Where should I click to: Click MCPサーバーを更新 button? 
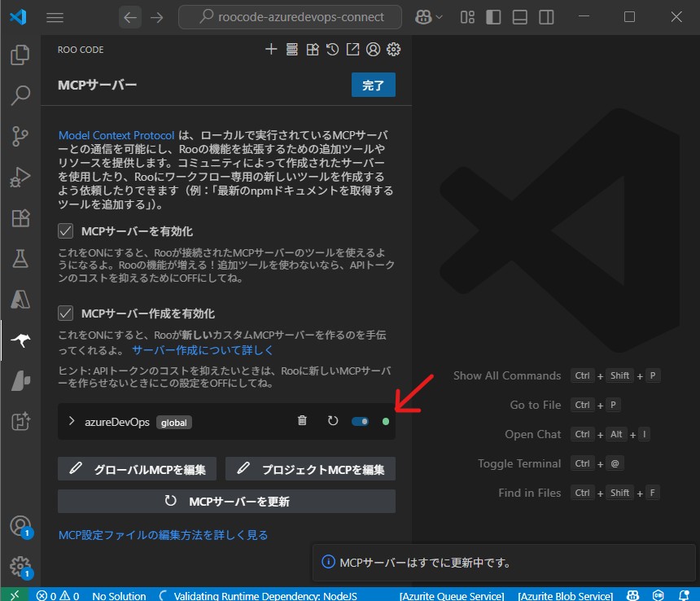click(x=227, y=501)
